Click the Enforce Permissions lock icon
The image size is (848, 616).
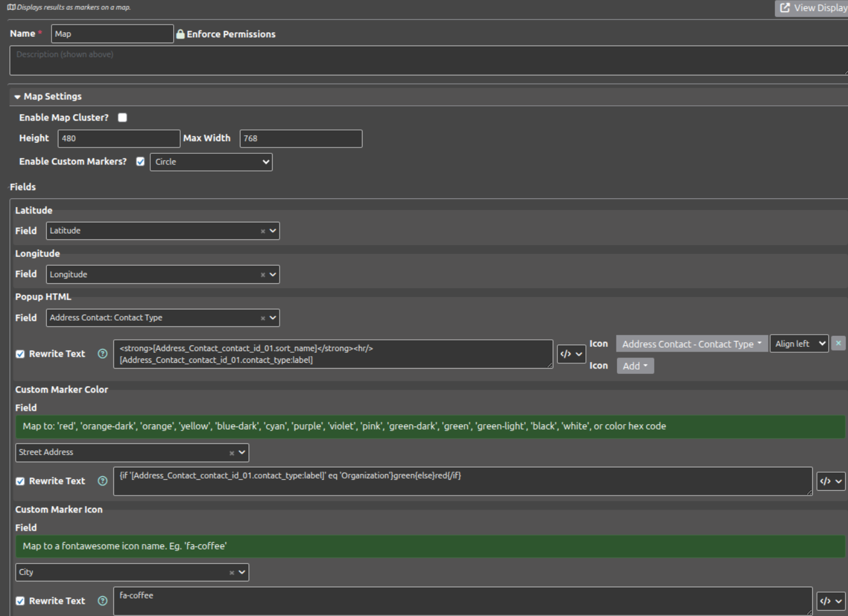(x=181, y=35)
